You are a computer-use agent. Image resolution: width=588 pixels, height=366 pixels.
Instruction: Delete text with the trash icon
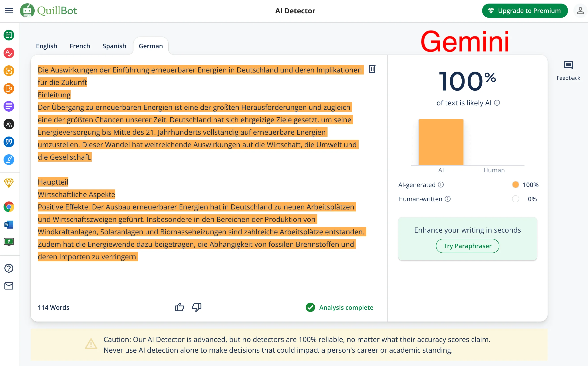tap(372, 69)
